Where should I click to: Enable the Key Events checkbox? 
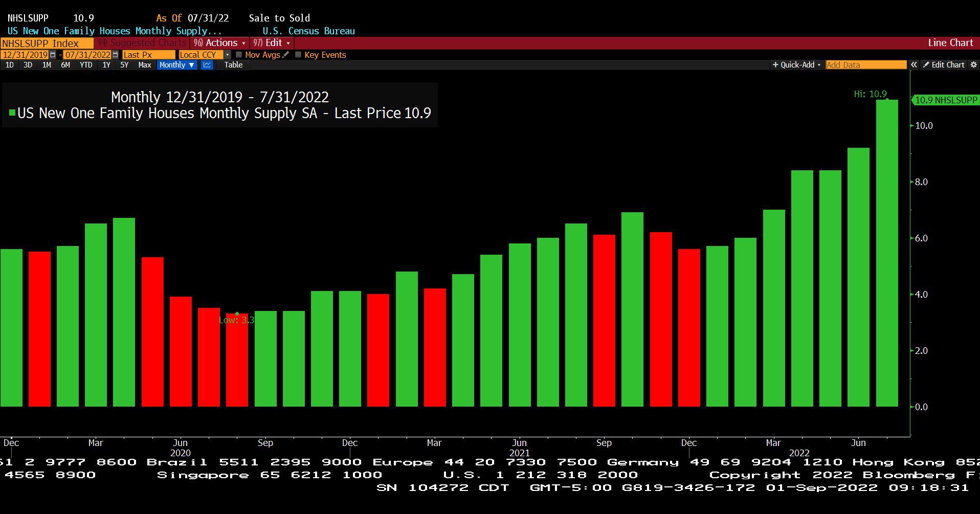coord(298,55)
